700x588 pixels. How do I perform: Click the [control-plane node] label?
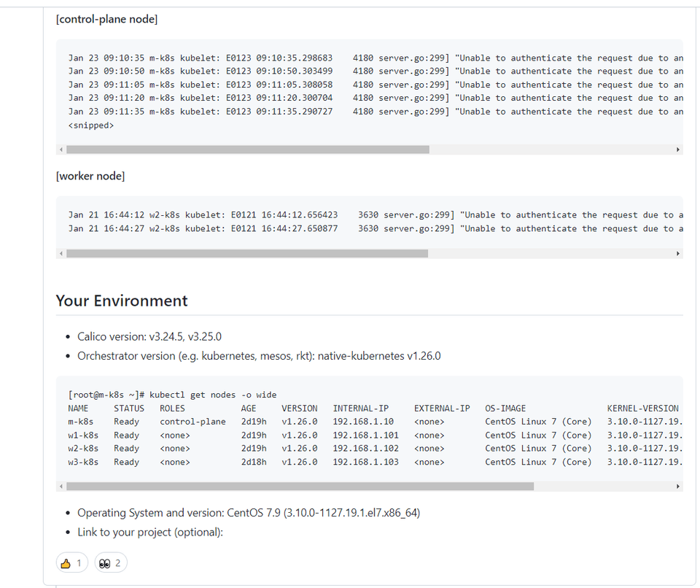(106, 20)
